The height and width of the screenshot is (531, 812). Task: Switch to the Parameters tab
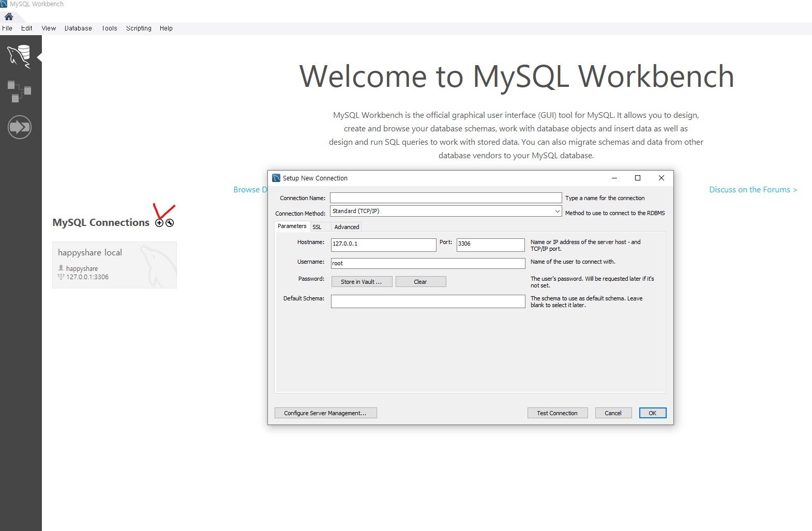pyautogui.click(x=292, y=226)
